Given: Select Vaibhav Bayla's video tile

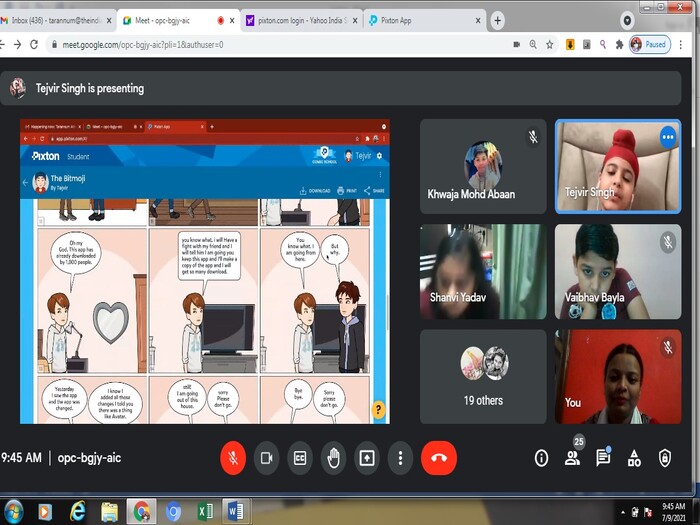Looking at the screenshot, I should [618, 271].
